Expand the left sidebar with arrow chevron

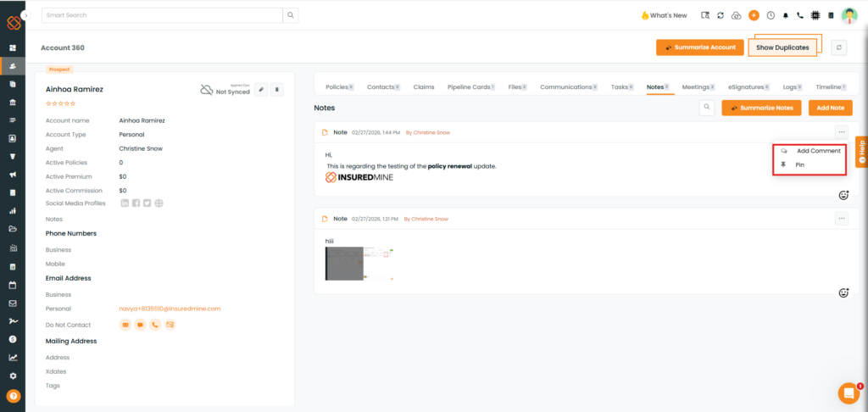click(25, 15)
